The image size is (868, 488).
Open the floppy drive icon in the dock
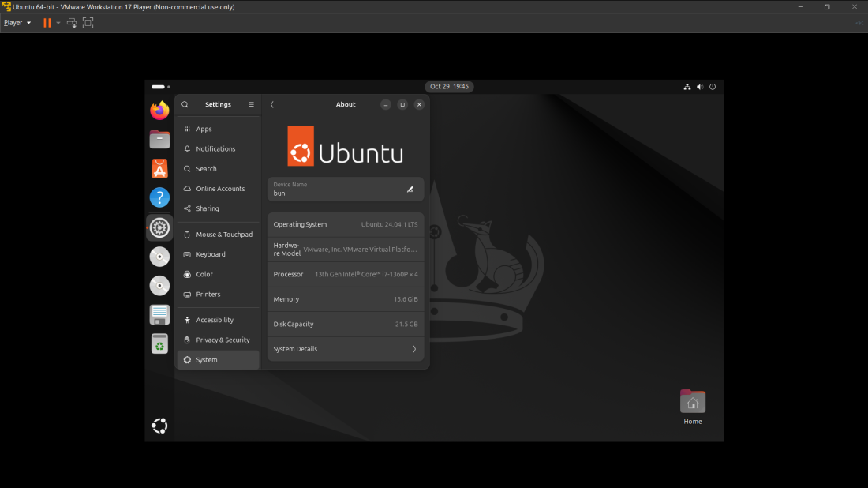159,314
